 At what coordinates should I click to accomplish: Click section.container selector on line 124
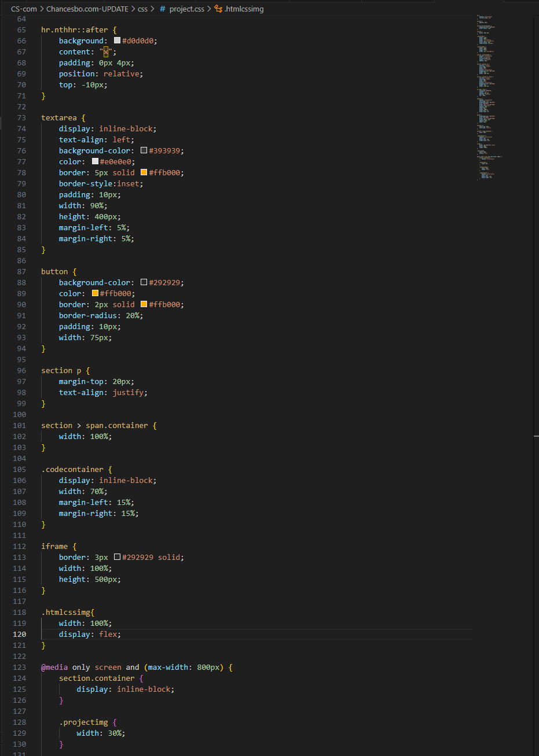(97, 678)
